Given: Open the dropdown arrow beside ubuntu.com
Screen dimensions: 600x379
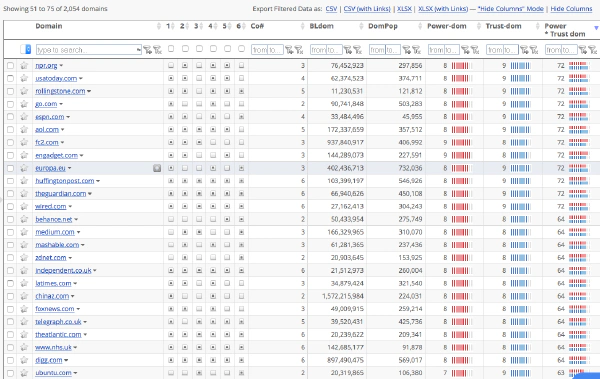Looking at the screenshot, I should point(75,373).
